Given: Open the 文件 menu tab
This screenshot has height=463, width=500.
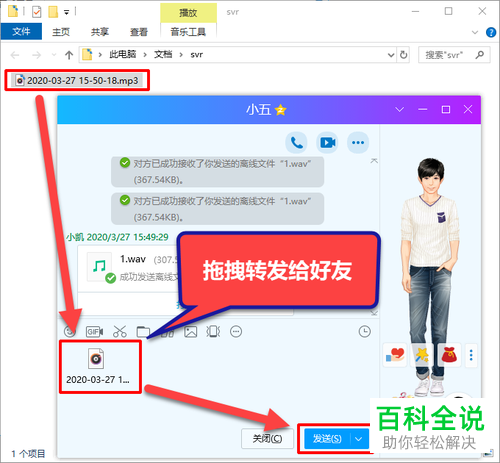Looking at the screenshot, I should 21,32.
